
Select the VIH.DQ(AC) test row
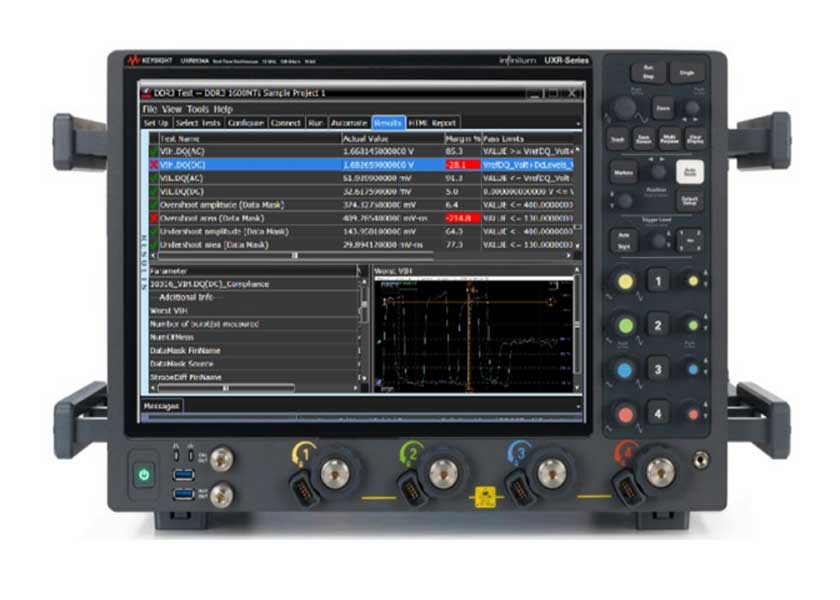(x=362, y=151)
